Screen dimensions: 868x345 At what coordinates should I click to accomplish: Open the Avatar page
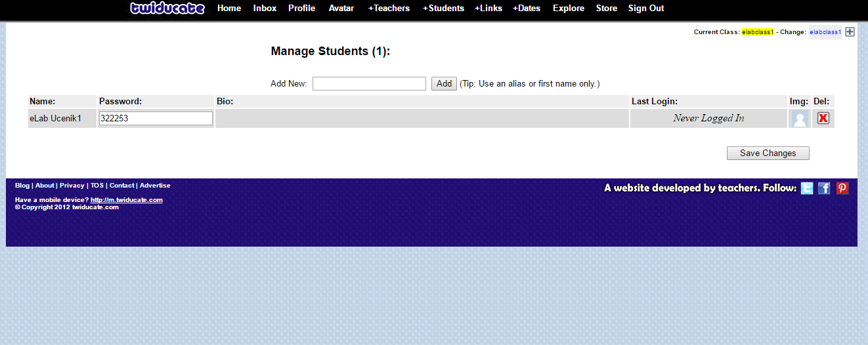pos(341,9)
